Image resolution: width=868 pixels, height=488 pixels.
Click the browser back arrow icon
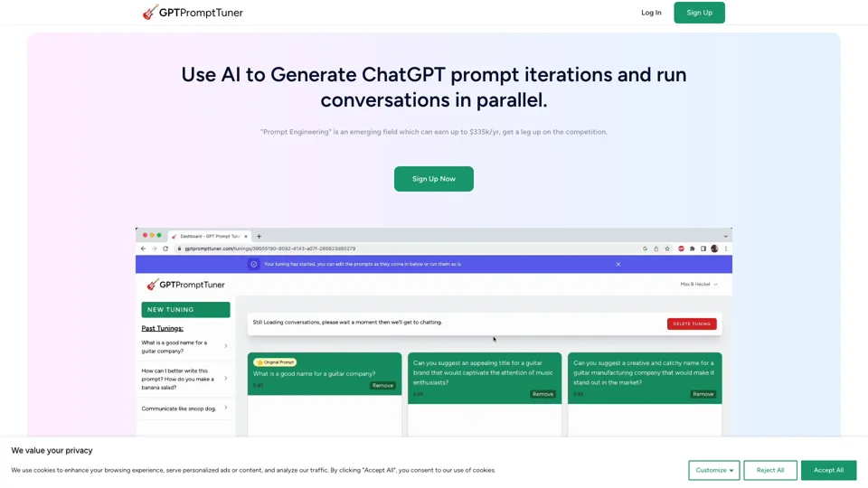pyautogui.click(x=144, y=249)
